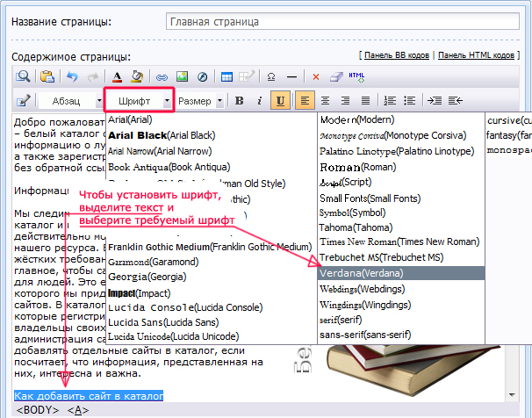Center align the text
Viewport: 532px width, 418px height.
(x=325, y=101)
